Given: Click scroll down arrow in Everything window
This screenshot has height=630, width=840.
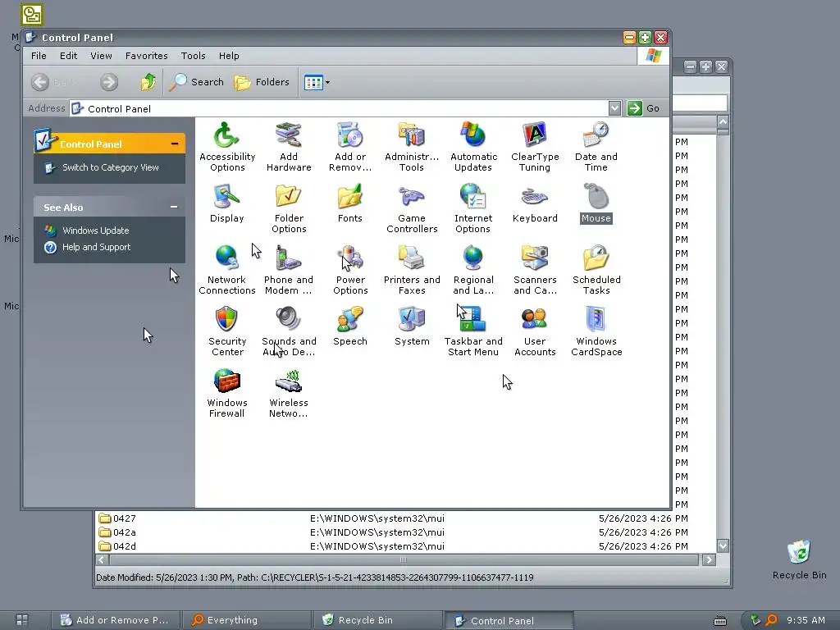Looking at the screenshot, I should tap(723, 546).
